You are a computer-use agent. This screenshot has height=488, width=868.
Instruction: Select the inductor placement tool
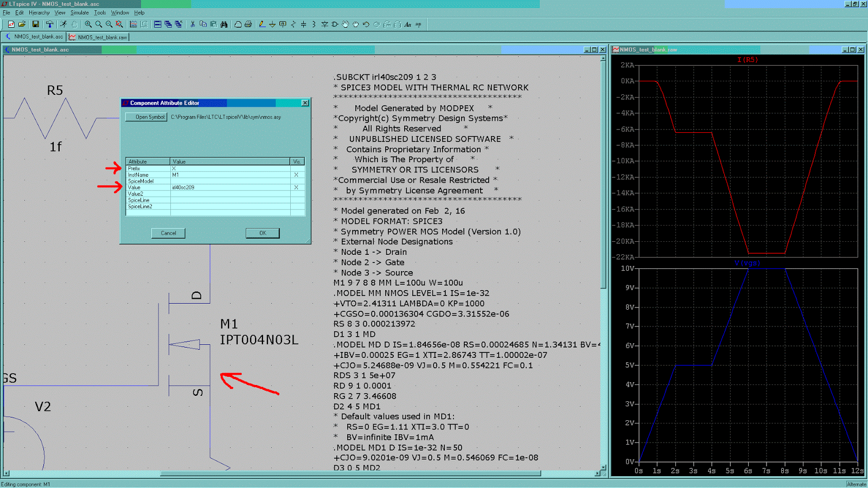click(314, 24)
